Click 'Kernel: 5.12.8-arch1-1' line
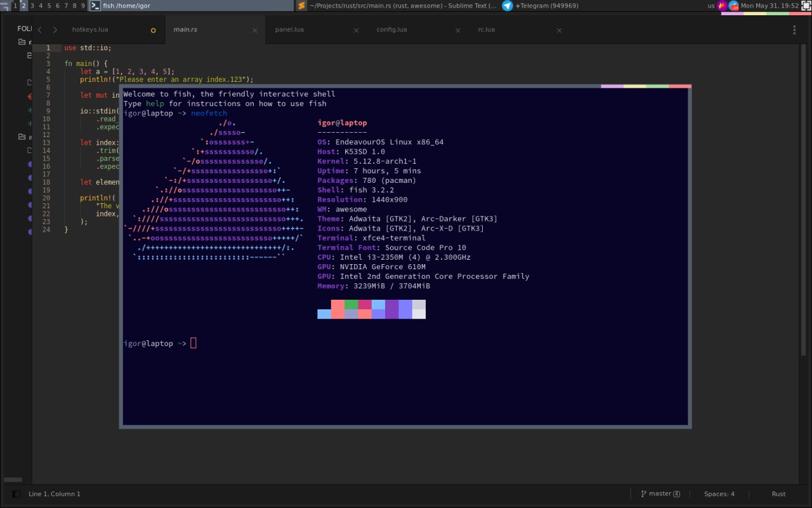 click(367, 161)
